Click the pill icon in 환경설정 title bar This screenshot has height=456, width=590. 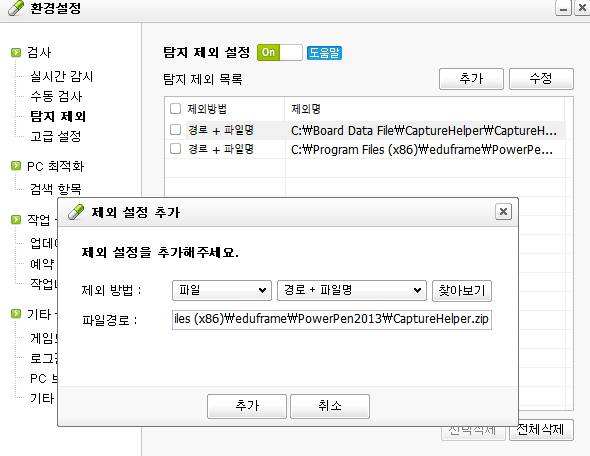pyautogui.click(x=16, y=8)
